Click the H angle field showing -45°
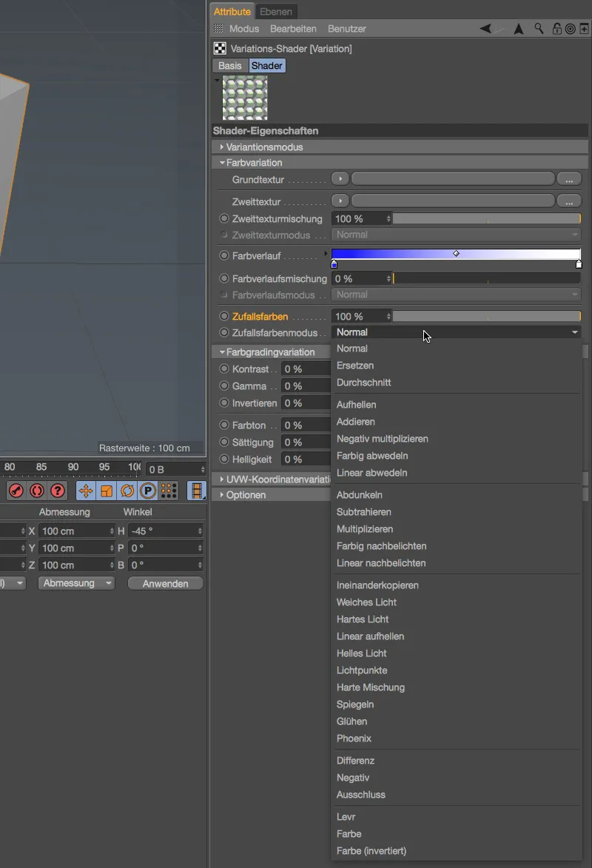The image size is (592, 868). (x=166, y=531)
